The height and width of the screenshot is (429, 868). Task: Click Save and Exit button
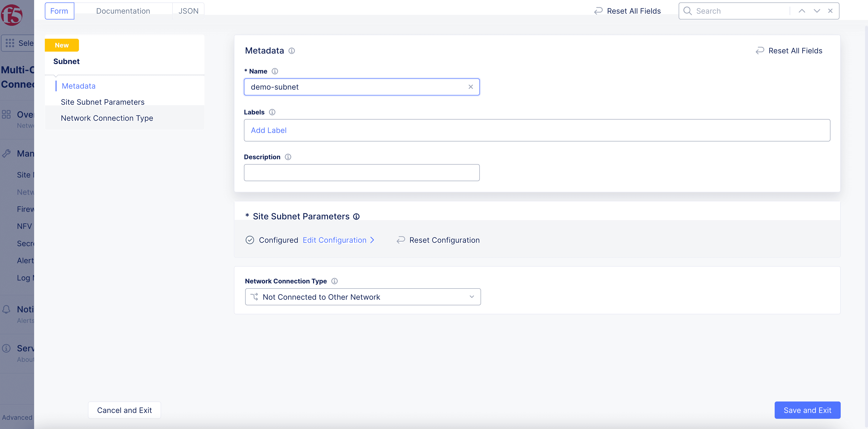(x=808, y=410)
